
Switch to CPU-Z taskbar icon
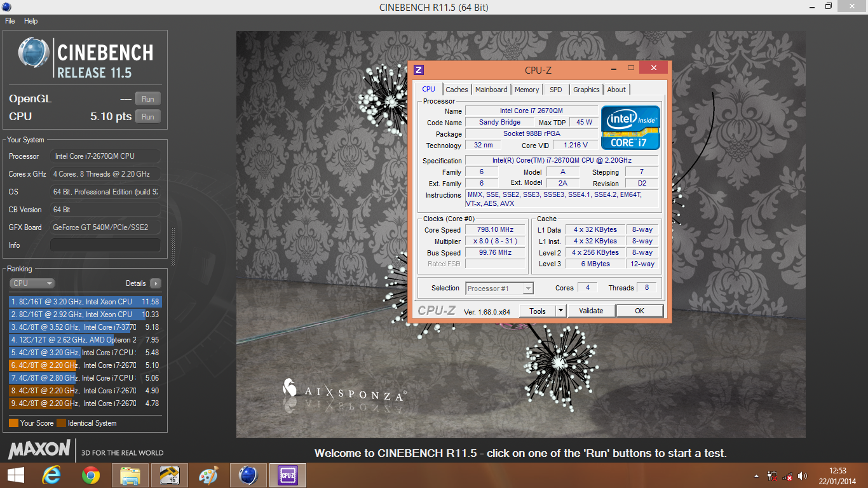coord(288,475)
